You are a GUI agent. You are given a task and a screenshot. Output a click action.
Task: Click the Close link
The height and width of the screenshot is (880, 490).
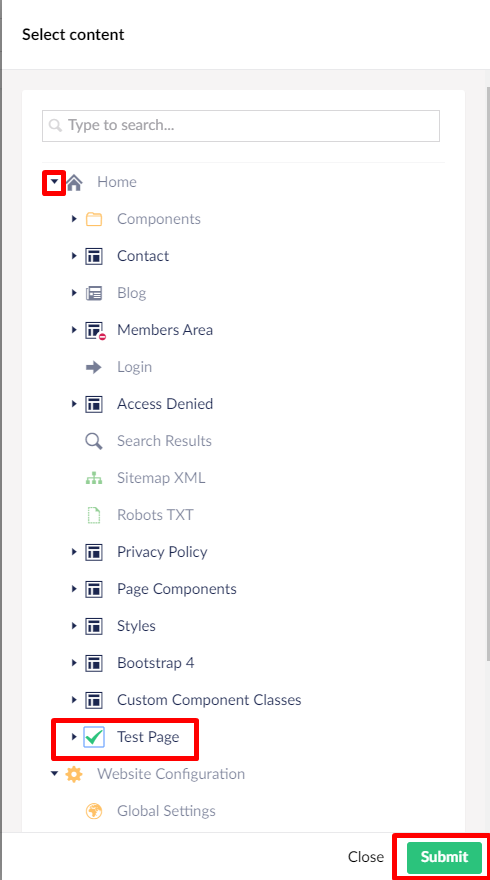pyautogui.click(x=366, y=857)
